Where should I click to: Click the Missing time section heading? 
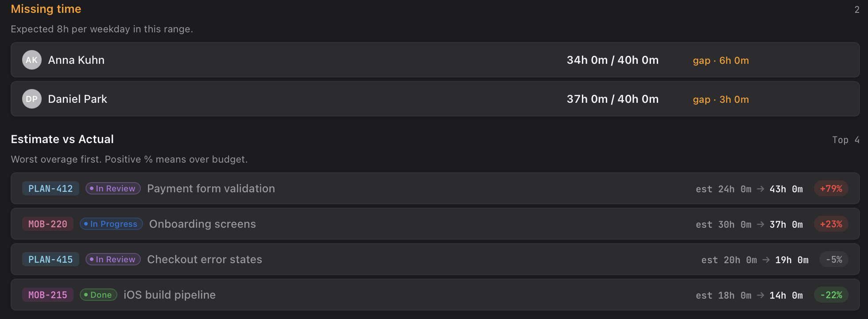[46, 9]
